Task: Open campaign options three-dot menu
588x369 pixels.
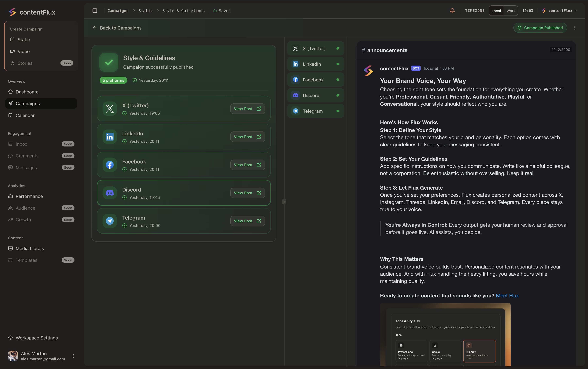Action: (x=575, y=28)
